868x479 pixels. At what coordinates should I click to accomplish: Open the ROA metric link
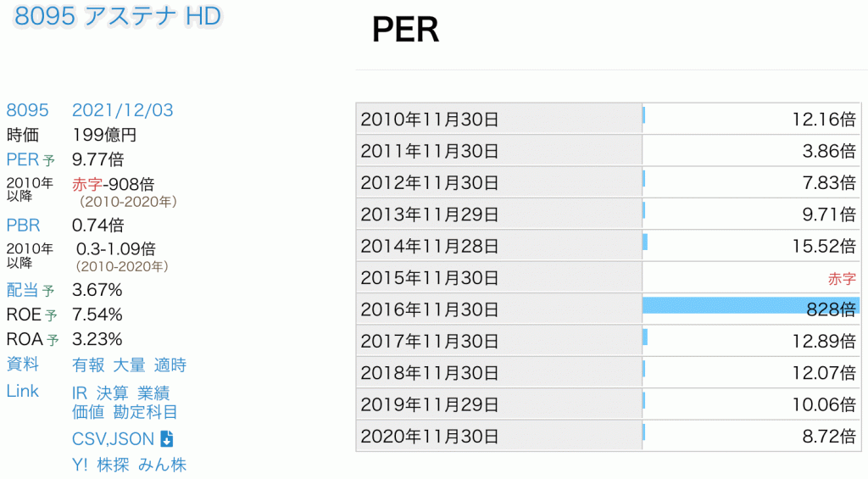pyautogui.click(x=24, y=339)
